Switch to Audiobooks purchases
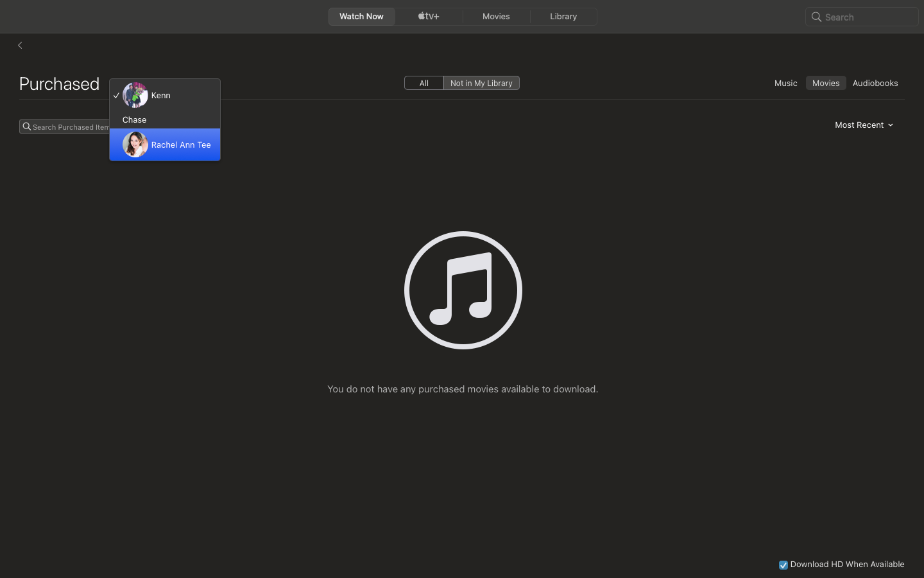This screenshot has width=924, height=578. point(875,83)
